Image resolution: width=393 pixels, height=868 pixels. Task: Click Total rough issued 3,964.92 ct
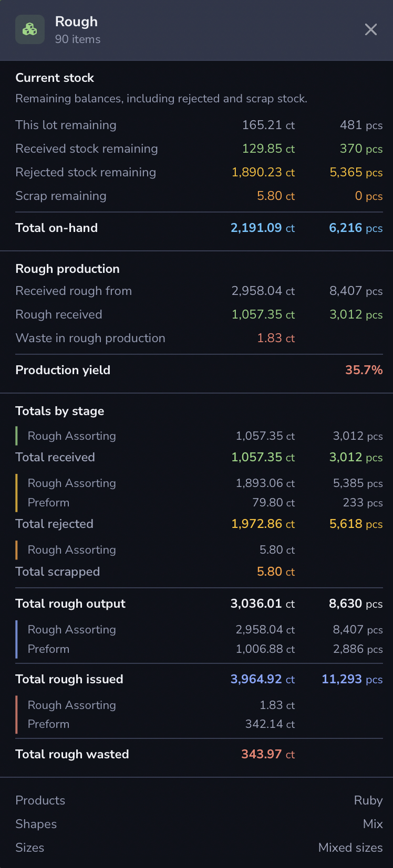coord(263,679)
